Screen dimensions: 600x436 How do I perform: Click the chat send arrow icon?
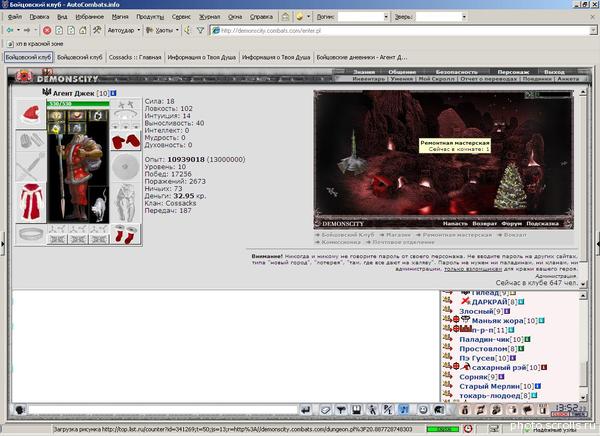305,410
